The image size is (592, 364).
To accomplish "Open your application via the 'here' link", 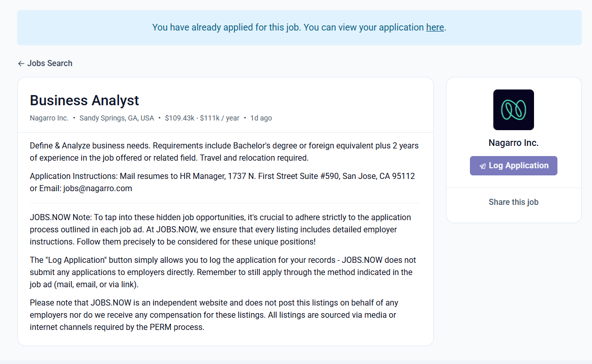I will (435, 27).
